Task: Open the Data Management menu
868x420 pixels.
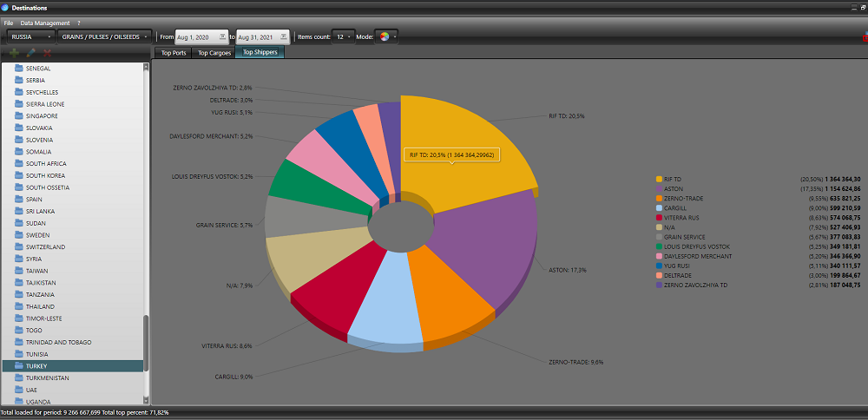Action: [x=45, y=23]
